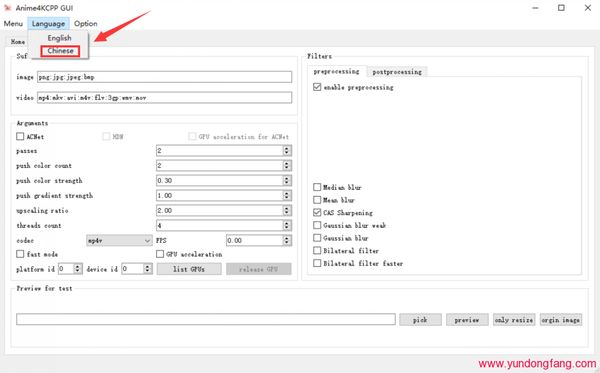Minimize the Anime4KCPP GUI window
This screenshot has height=373, width=600.
(x=535, y=8)
